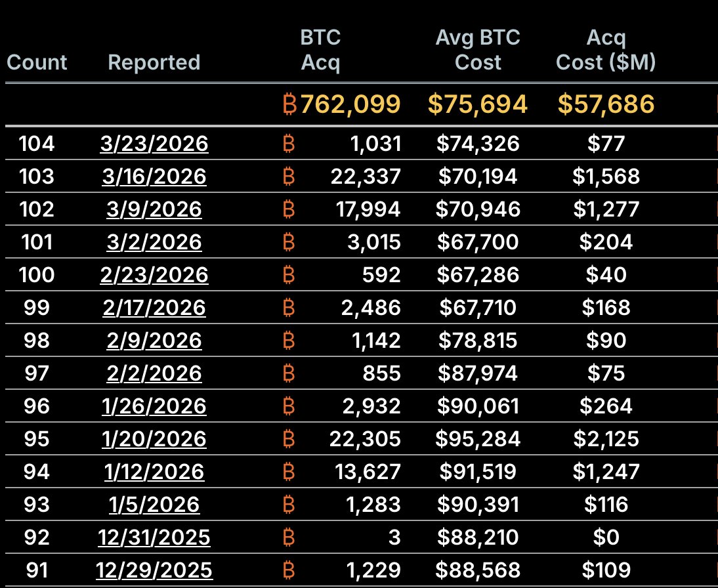Viewport: 718px width, 588px height.
Task: Open the 1/5/2026 date link
Action: tap(154, 505)
